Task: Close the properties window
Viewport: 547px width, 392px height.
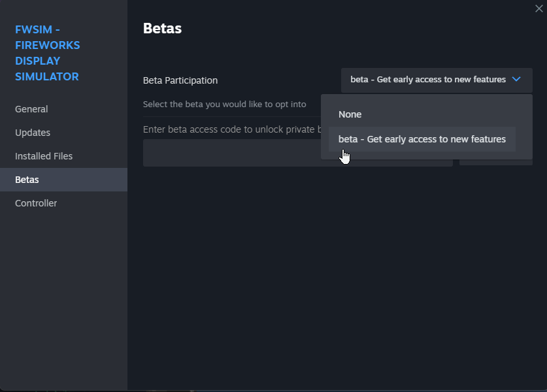Action: (x=539, y=8)
